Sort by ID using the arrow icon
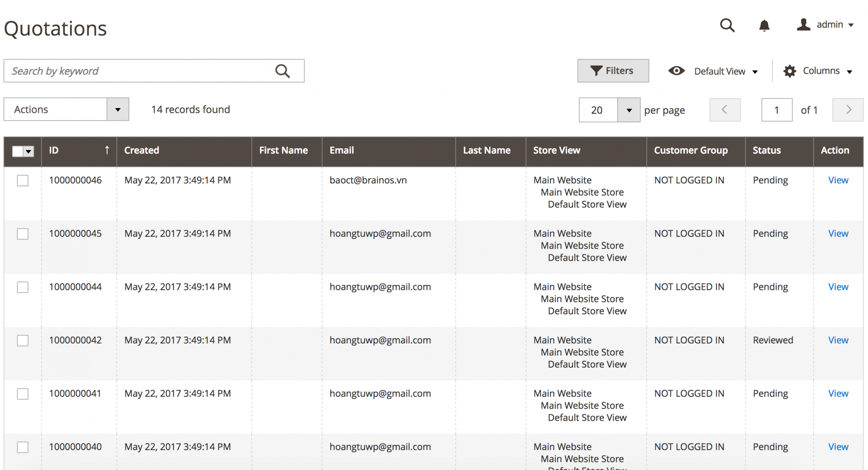Image resolution: width=868 pixels, height=470 pixels. click(x=107, y=150)
